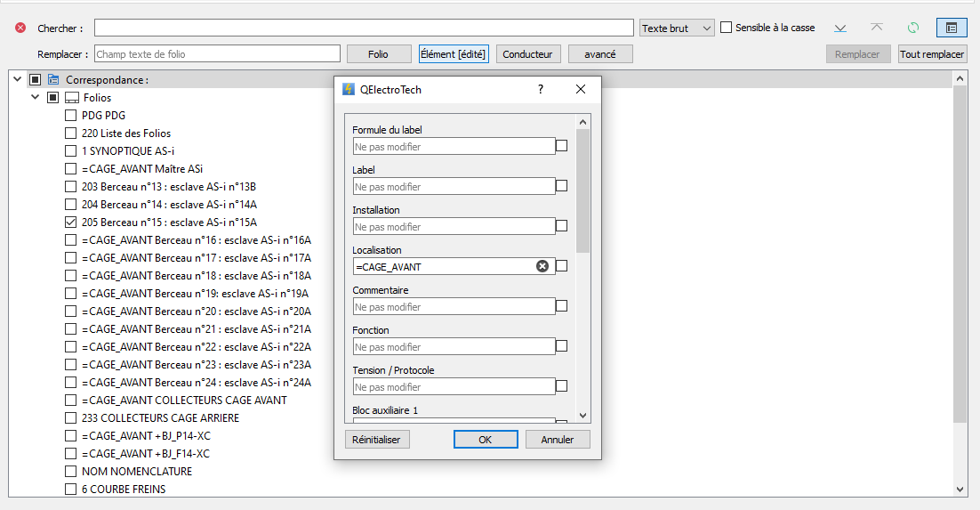Open the 'Texte brut' search mode dropdown
The image size is (980, 510).
[677, 28]
